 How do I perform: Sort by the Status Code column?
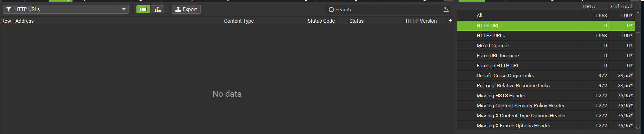[x=321, y=21]
